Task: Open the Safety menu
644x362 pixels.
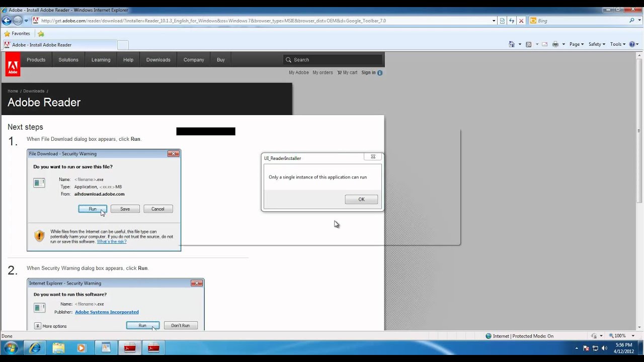Action: pyautogui.click(x=597, y=44)
